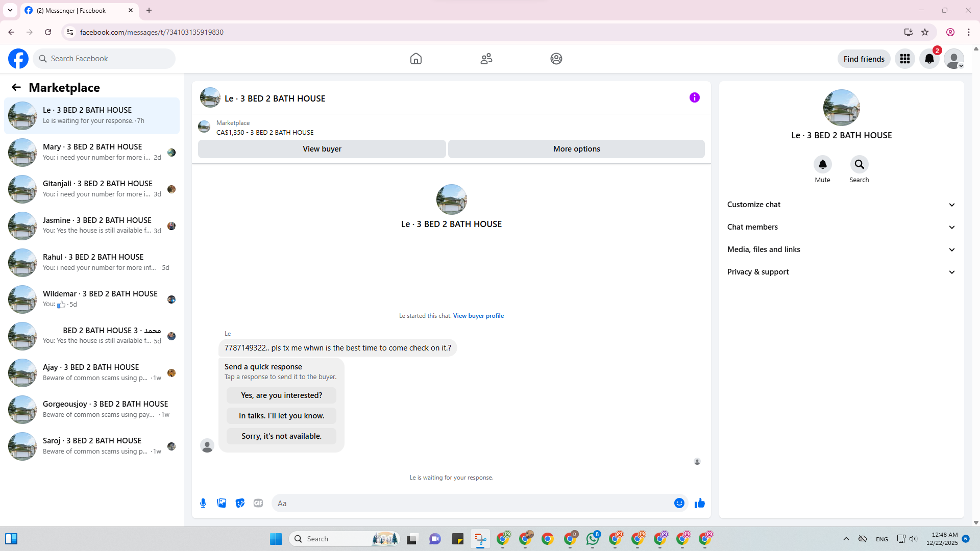Open Gorgeousjoy's conversation
980x551 pixels.
92,410
